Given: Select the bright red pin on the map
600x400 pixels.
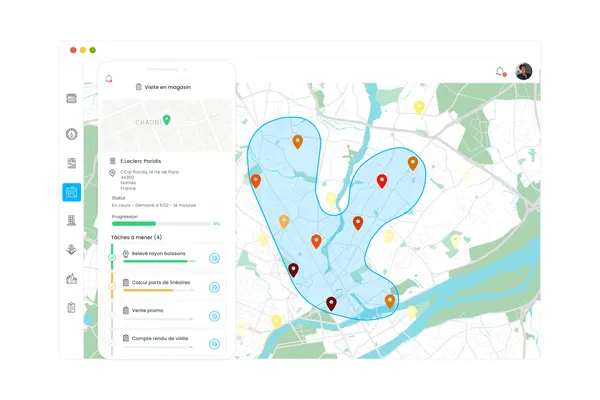Looking at the screenshot, I should click(x=382, y=181).
